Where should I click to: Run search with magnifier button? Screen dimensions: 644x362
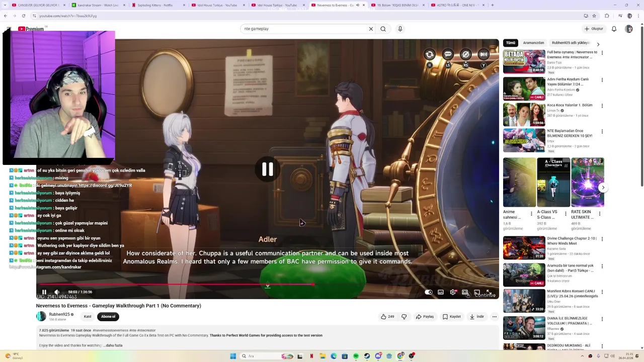(x=383, y=29)
